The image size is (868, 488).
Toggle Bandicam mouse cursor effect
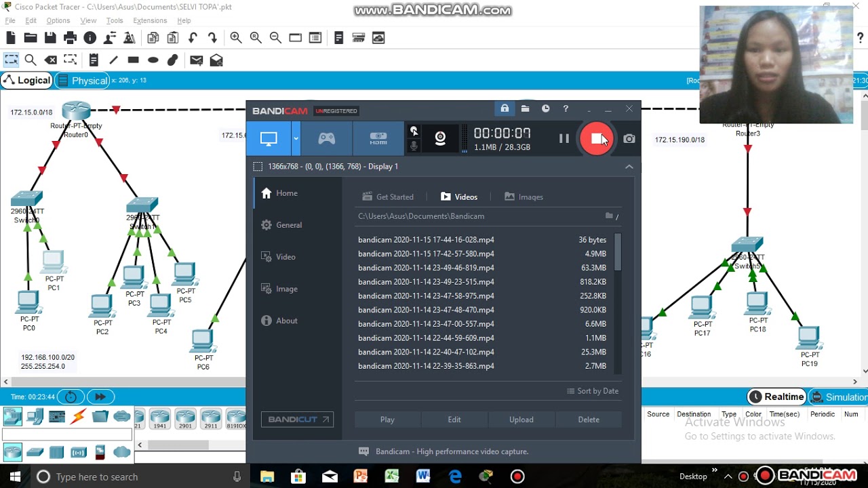(x=414, y=131)
